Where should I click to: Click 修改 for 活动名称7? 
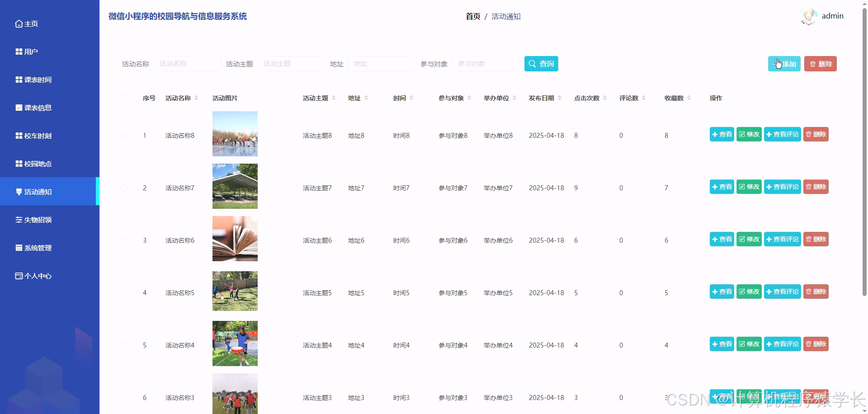click(x=749, y=187)
